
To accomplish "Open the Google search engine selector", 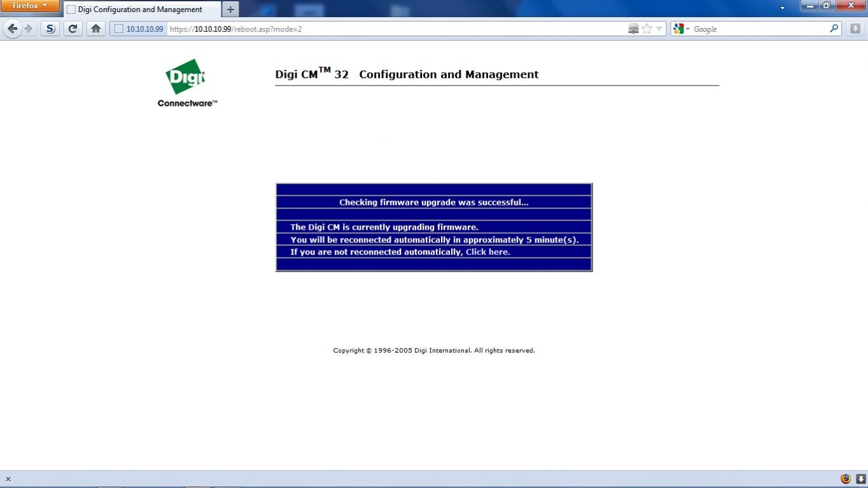I will (682, 29).
